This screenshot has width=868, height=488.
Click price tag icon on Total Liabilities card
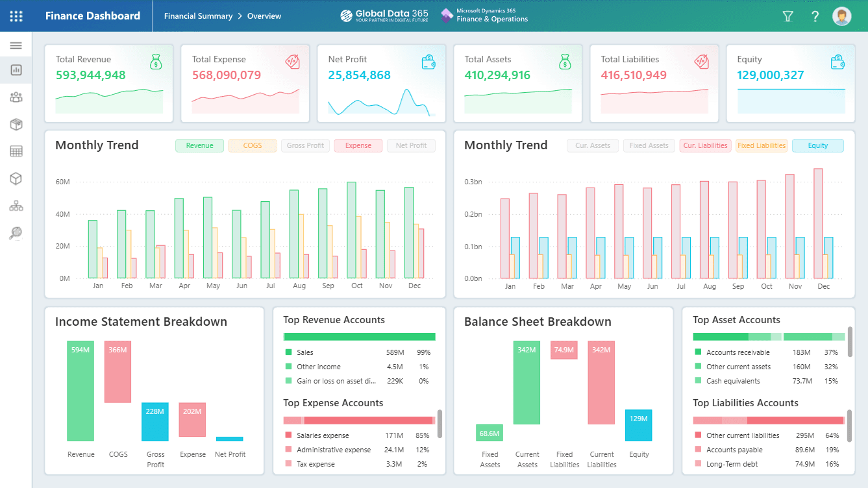701,62
